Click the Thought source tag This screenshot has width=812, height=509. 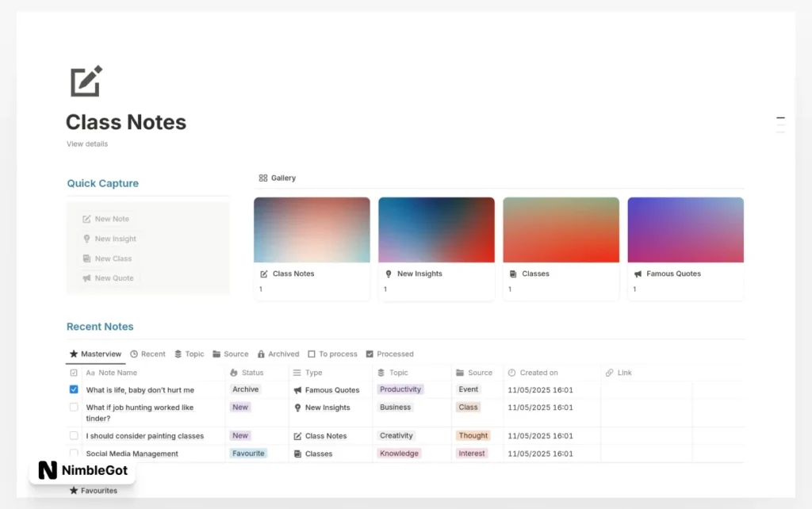pos(473,435)
